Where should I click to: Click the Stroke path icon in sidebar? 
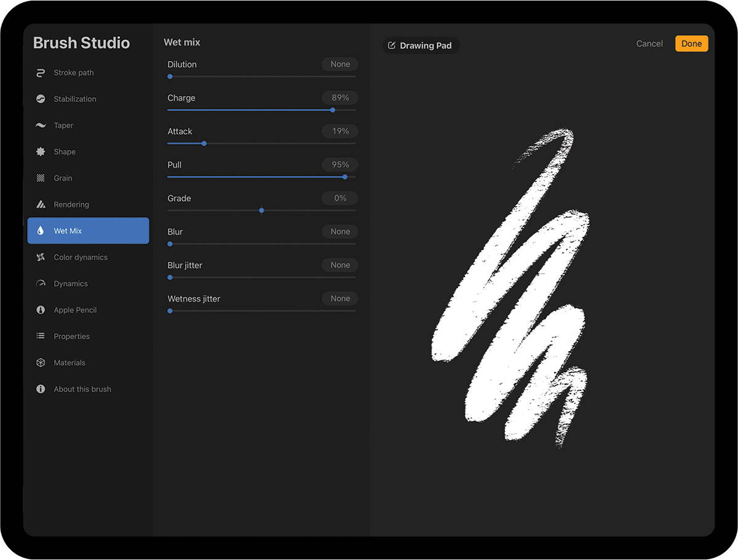point(41,73)
